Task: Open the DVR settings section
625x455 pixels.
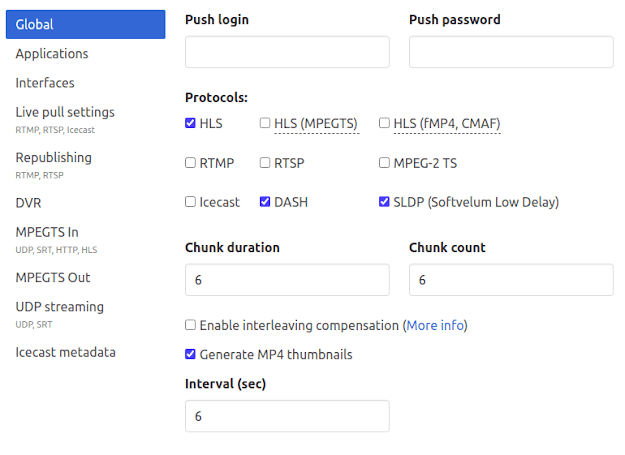Action: [28, 203]
